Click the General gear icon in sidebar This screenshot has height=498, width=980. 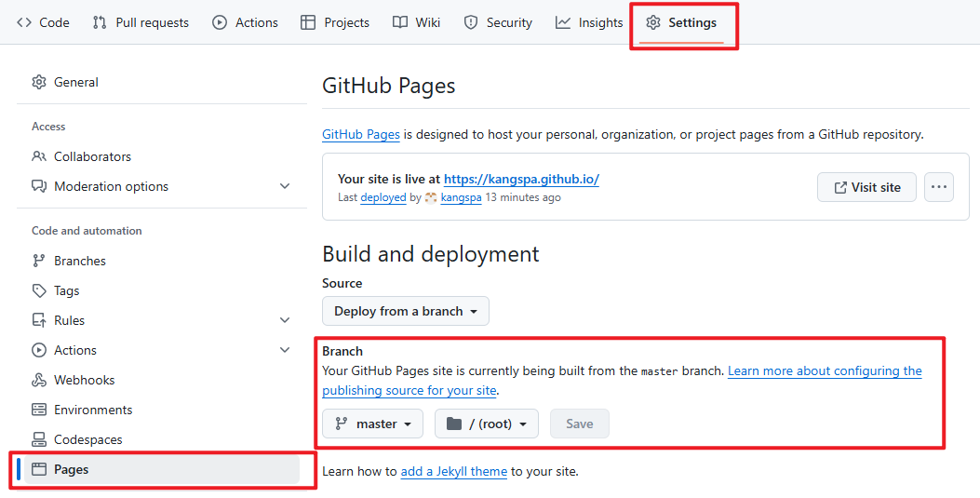click(x=39, y=82)
